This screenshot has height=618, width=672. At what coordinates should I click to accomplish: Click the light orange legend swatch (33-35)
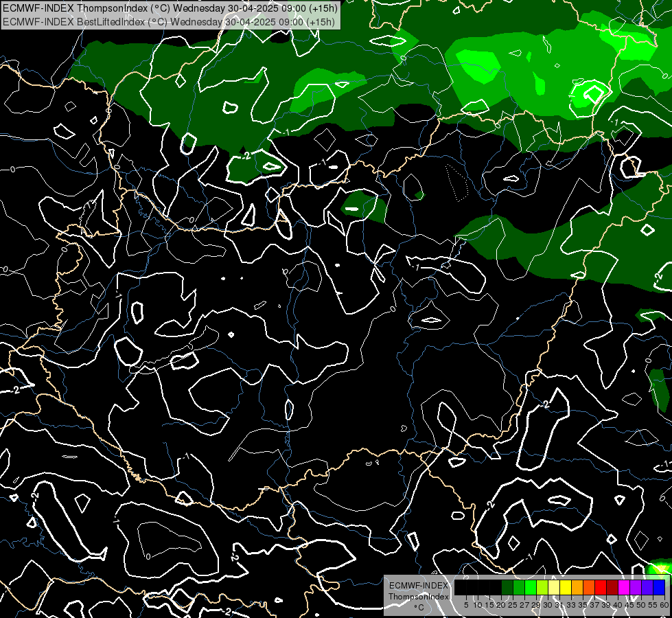[577, 588]
